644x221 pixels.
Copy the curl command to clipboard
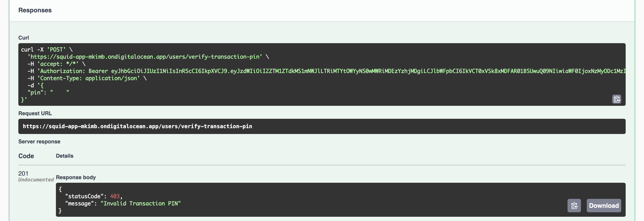point(616,99)
